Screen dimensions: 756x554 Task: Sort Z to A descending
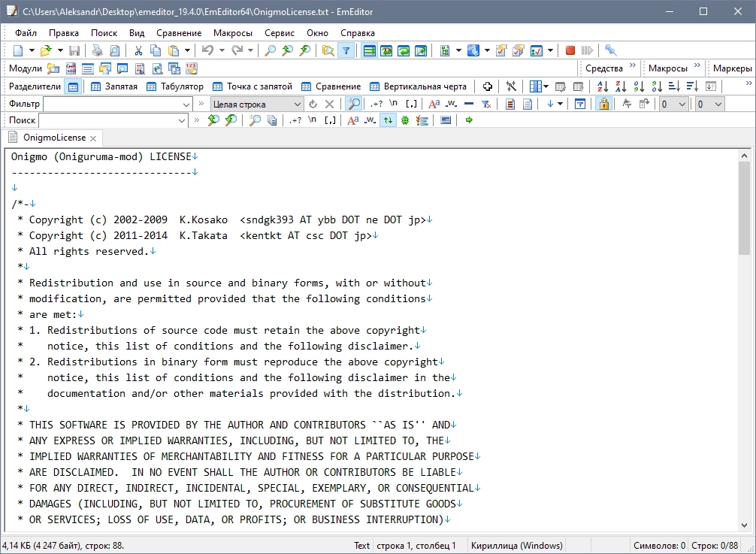pyautogui.click(x=621, y=86)
